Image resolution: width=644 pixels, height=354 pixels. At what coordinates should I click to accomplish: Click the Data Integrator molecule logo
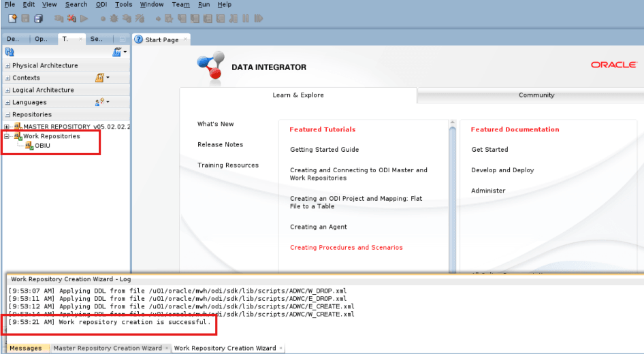[211, 66]
